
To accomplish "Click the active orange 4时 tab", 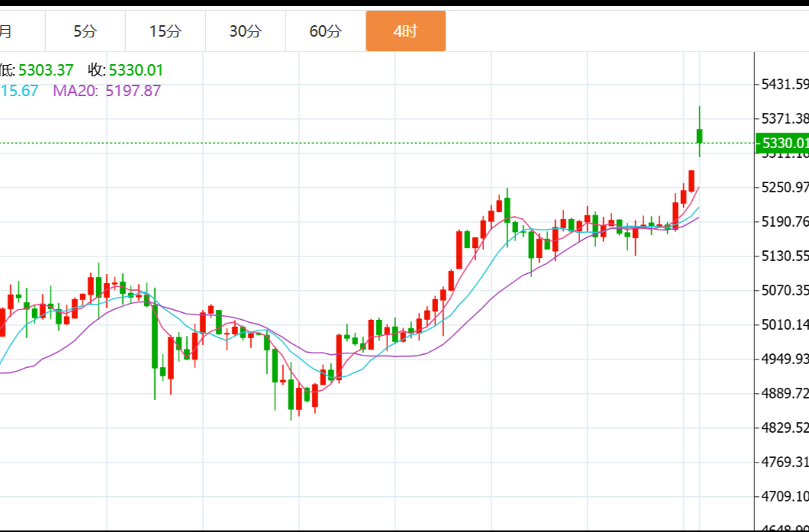I will click(x=405, y=31).
